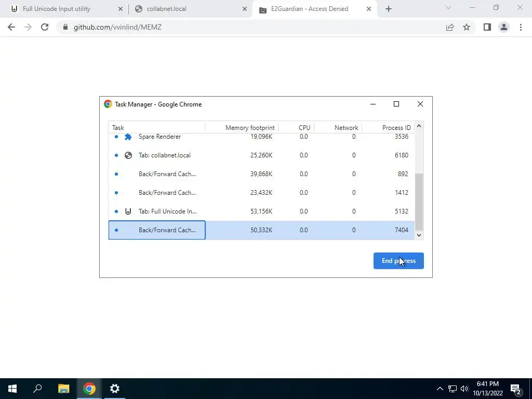Minimize the Task Manager window

coord(373,104)
